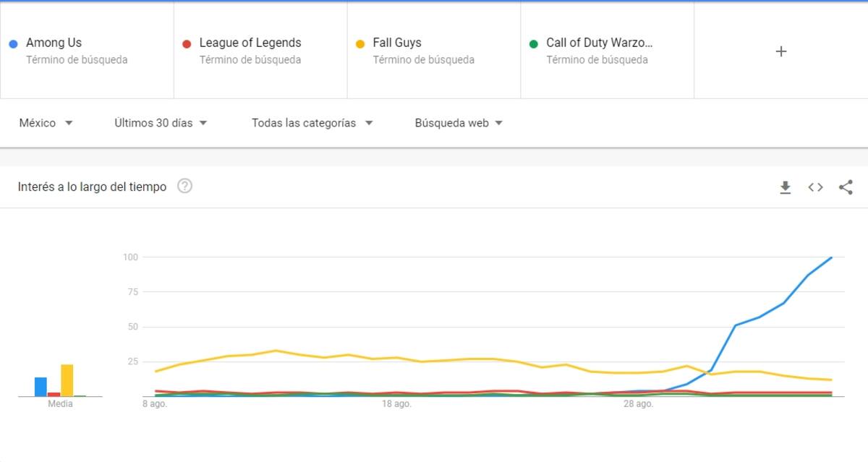Select the Among Us search term
The height and width of the screenshot is (462, 868).
click(x=87, y=51)
